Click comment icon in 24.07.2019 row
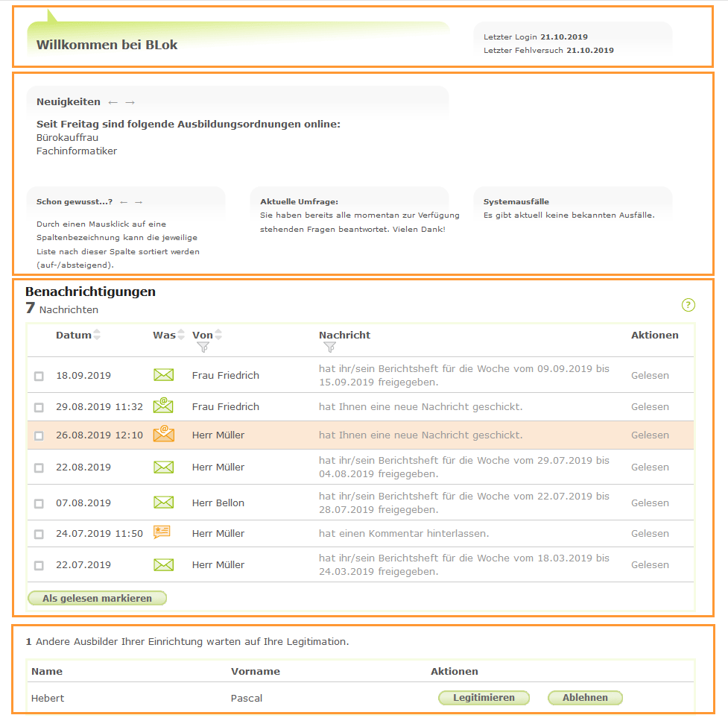 (x=162, y=533)
